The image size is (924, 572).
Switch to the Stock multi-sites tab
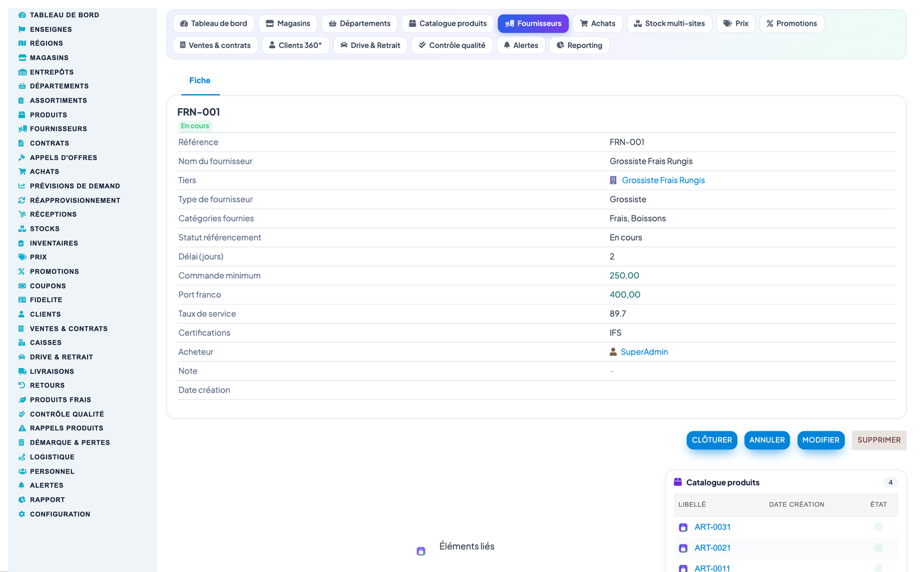point(669,24)
